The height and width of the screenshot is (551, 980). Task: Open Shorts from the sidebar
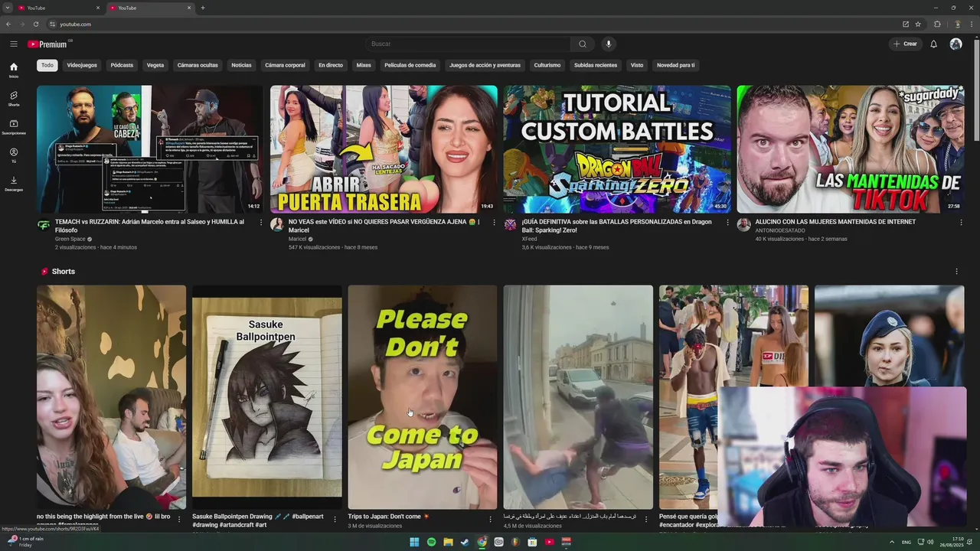click(14, 99)
